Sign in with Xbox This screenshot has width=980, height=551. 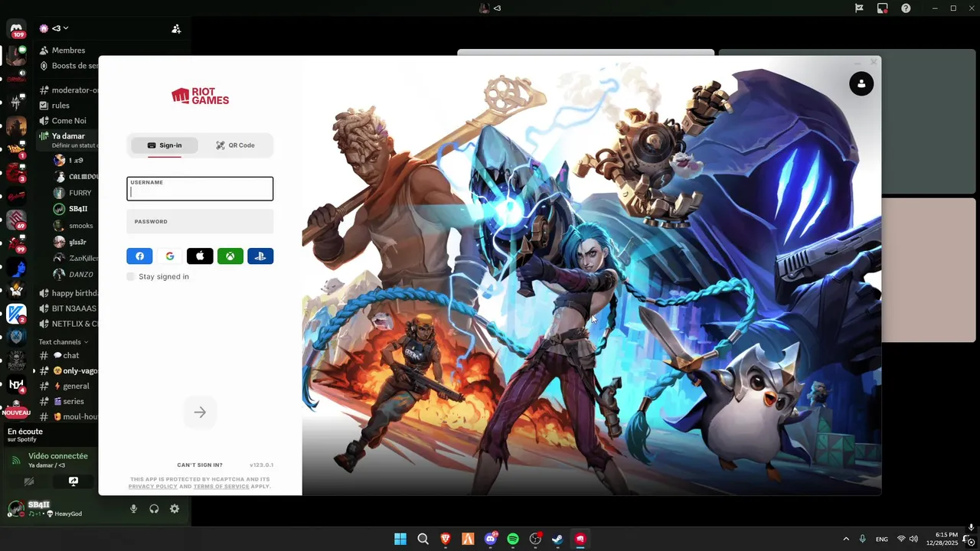[x=230, y=256]
